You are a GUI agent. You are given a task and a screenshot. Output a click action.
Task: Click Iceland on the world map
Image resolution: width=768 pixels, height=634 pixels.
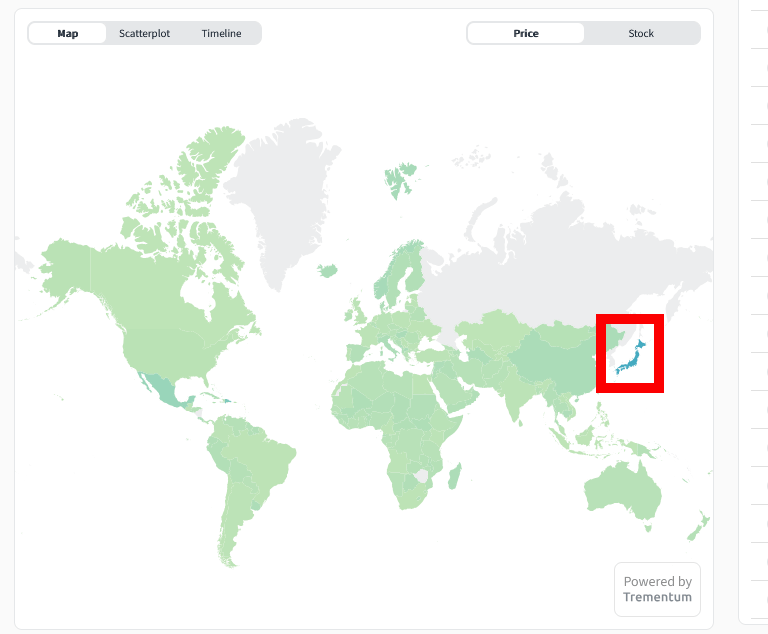pyautogui.click(x=328, y=270)
